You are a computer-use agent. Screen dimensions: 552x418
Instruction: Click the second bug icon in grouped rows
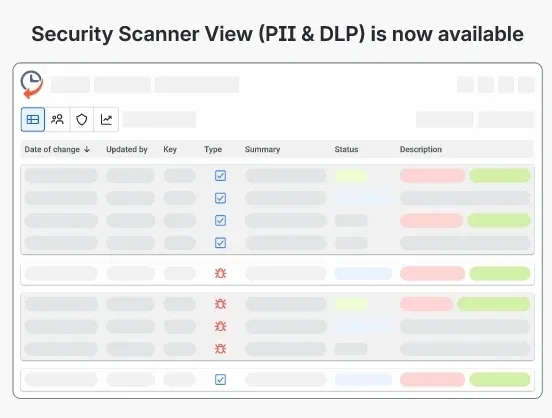pos(220,326)
